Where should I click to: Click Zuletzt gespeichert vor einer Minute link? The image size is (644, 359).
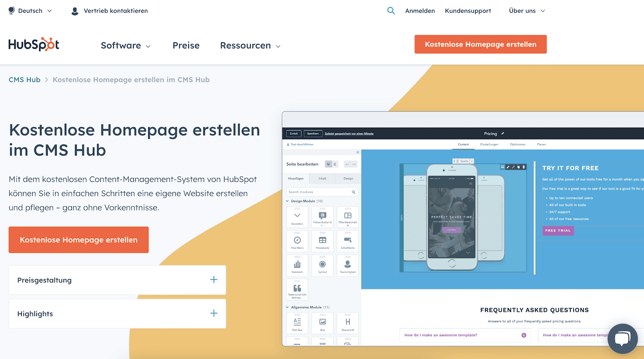[349, 133]
